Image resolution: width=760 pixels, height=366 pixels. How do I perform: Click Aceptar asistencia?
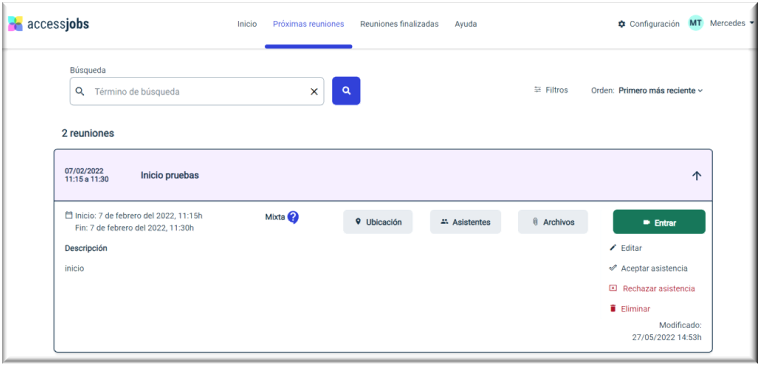click(648, 268)
